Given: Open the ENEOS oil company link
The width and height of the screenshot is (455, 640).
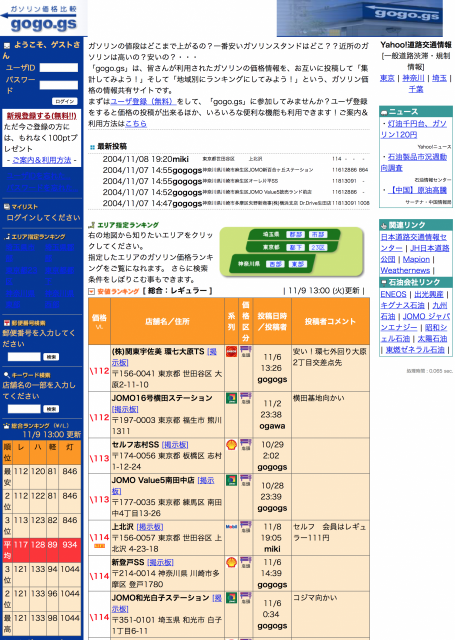Looking at the screenshot, I should 393,294.
